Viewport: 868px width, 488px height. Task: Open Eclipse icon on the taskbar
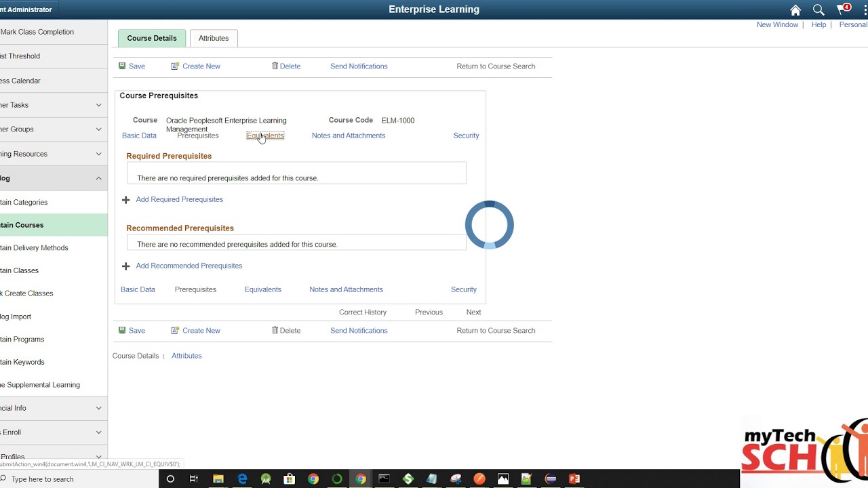551,479
